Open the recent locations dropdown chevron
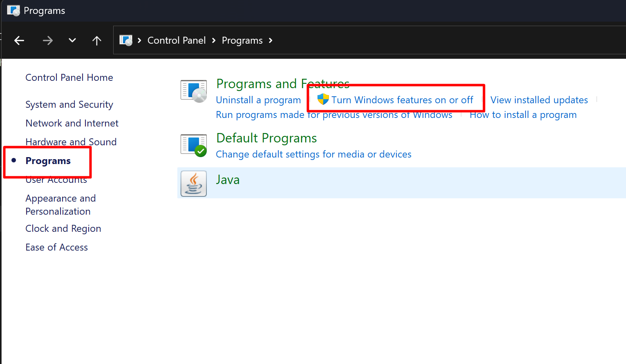Viewport: 626px width, 364px height. click(72, 40)
